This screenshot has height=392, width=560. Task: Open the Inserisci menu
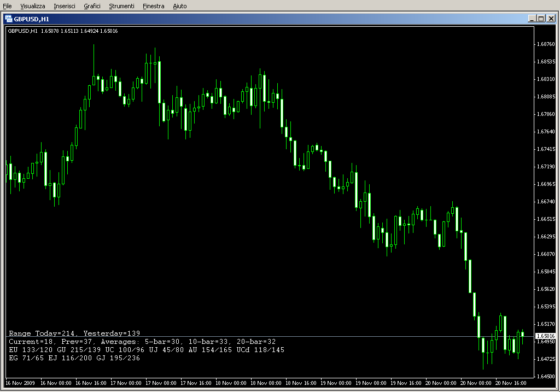tap(65, 6)
